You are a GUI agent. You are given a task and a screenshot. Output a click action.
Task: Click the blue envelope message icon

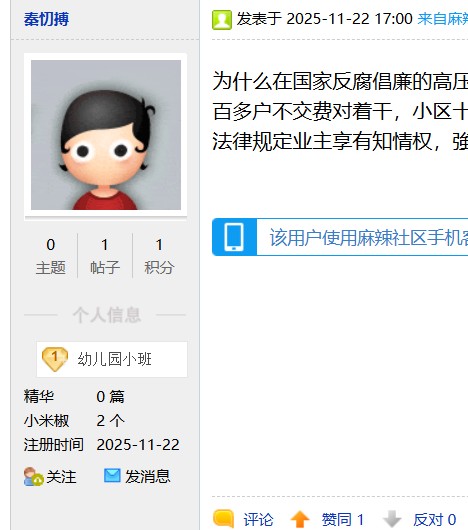112,476
